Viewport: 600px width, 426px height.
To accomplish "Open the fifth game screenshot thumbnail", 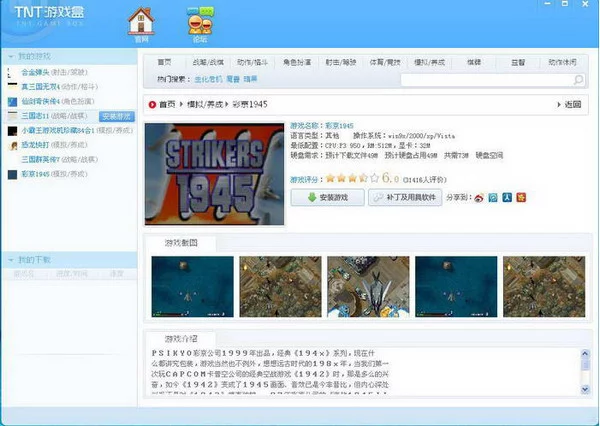I will tap(544, 287).
